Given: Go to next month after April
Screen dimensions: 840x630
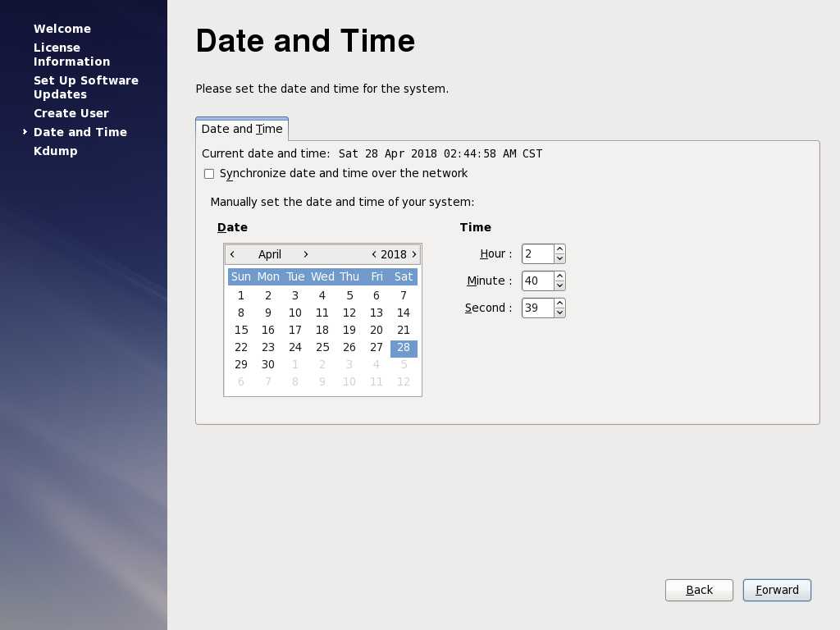Looking at the screenshot, I should (306, 254).
